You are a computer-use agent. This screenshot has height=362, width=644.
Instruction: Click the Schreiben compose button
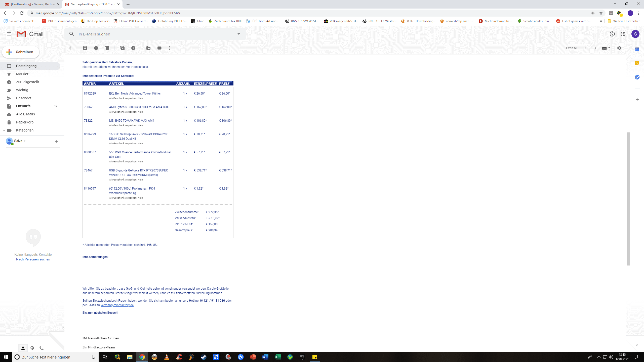[21, 52]
